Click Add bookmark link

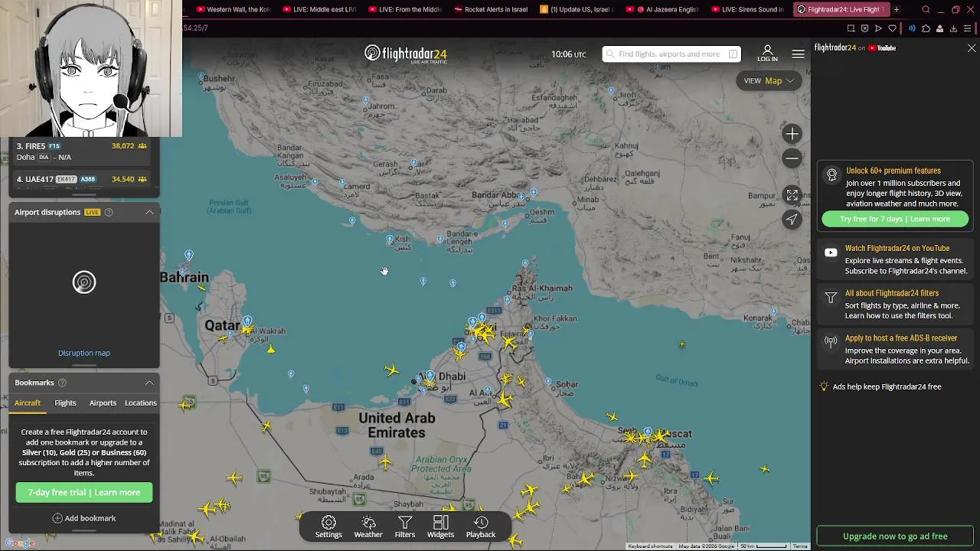pos(84,518)
